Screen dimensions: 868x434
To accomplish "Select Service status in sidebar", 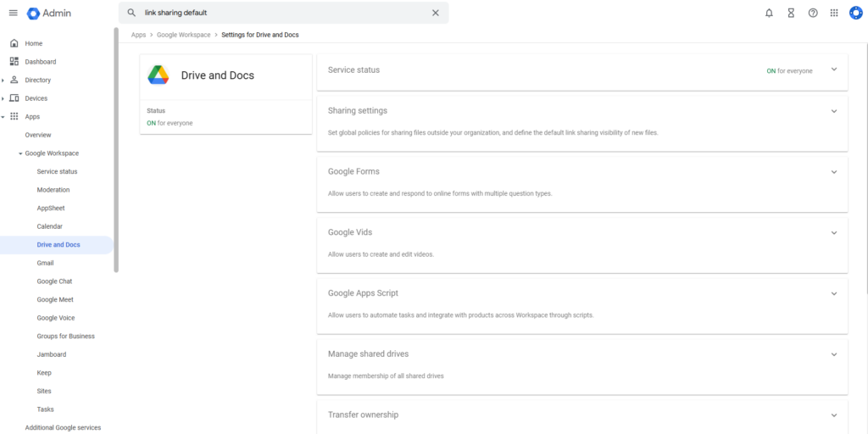I will pyautogui.click(x=57, y=171).
